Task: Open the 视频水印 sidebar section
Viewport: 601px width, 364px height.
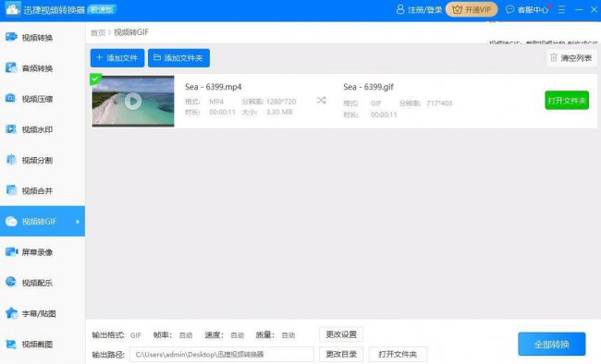Action: 43,129
